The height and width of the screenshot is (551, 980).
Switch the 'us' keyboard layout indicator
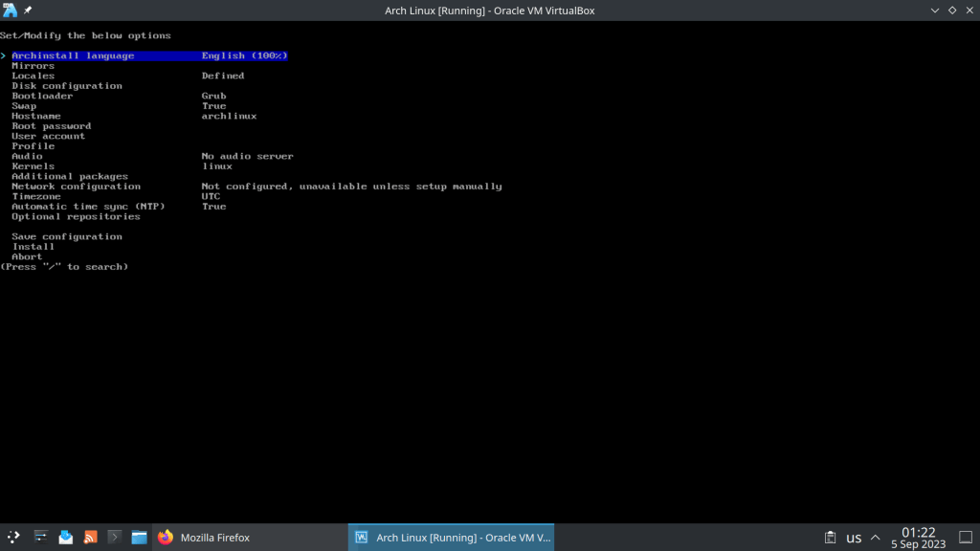point(854,538)
